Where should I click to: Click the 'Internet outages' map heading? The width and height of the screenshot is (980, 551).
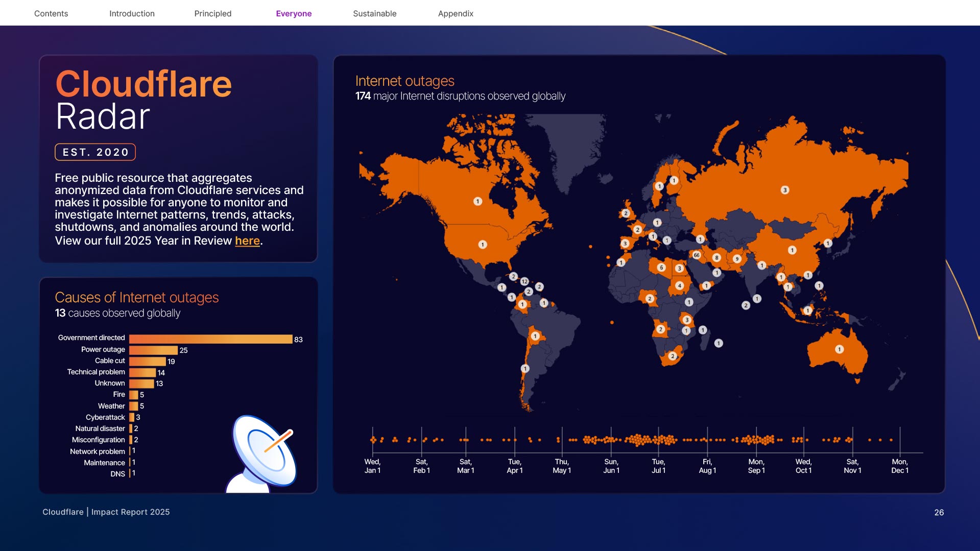pyautogui.click(x=404, y=81)
